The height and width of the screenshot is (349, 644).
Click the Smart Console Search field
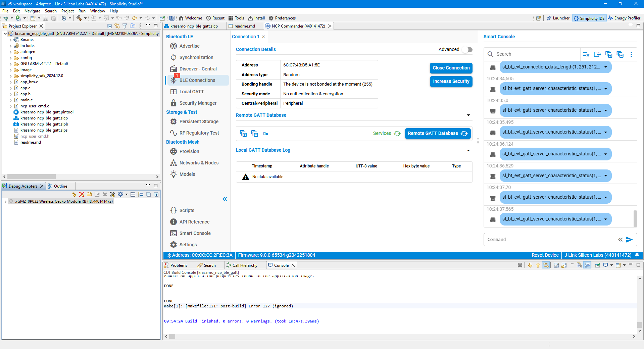(537, 54)
